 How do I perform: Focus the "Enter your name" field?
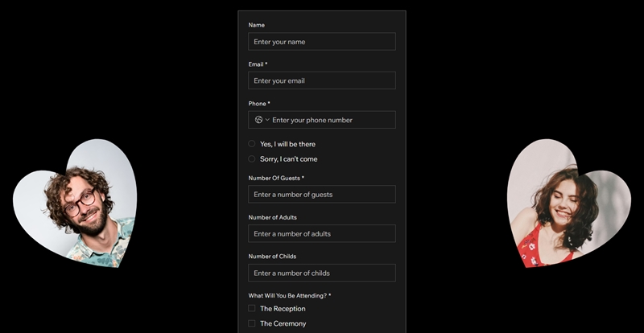coord(322,42)
